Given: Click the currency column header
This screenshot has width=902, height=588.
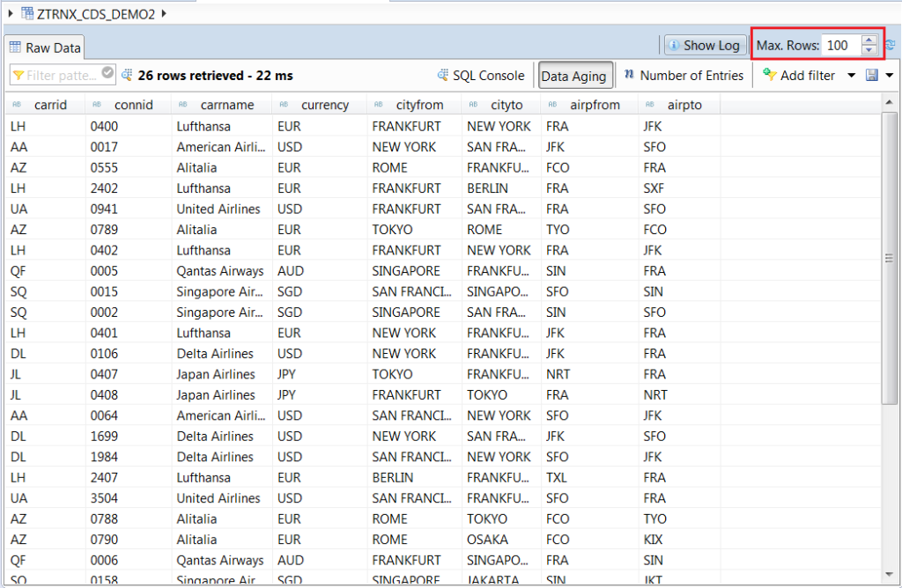Looking at the screenshot, I should (320, 105).
